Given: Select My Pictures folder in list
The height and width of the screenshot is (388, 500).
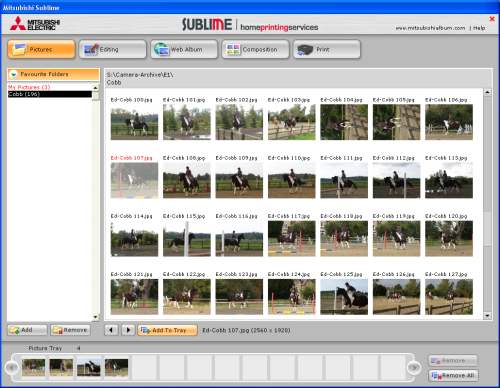Looking at the screenshot, I should point(29,87).
